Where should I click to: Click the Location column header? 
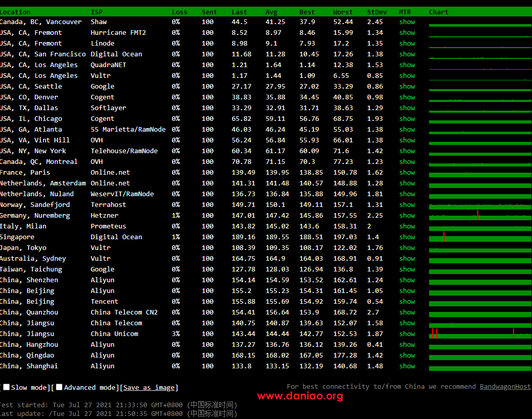(x=15, y=12)
